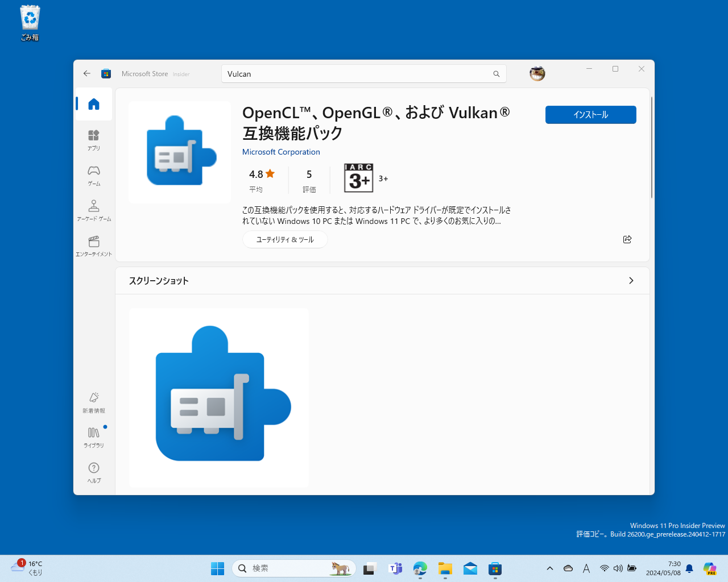
Task: Open File Explorer from the taskbar
Action: (x=445, y=568)
